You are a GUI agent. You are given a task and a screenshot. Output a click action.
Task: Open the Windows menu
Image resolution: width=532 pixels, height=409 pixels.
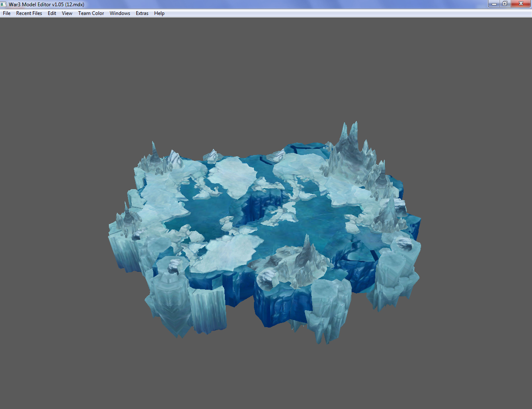point(120,13)
